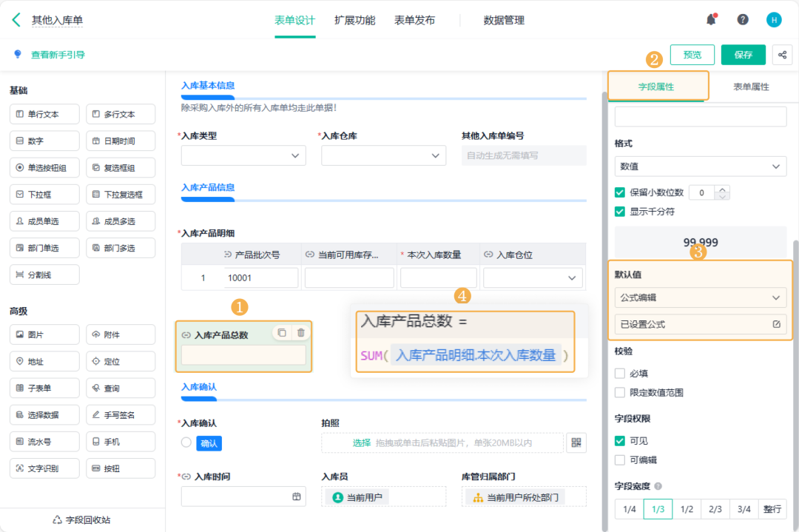Click the 预览 button
799x532 pixels.
[x=692, y=55]
